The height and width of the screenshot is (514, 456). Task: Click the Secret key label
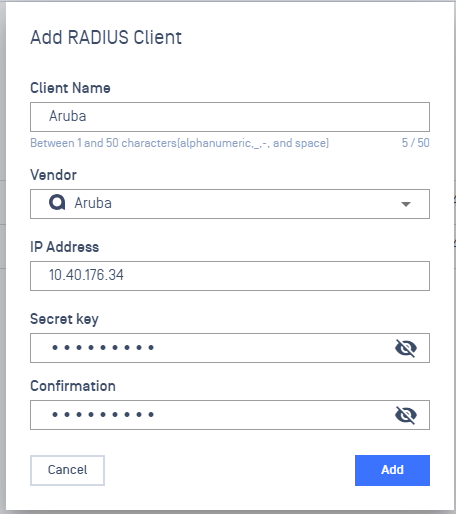pos(64,319)
